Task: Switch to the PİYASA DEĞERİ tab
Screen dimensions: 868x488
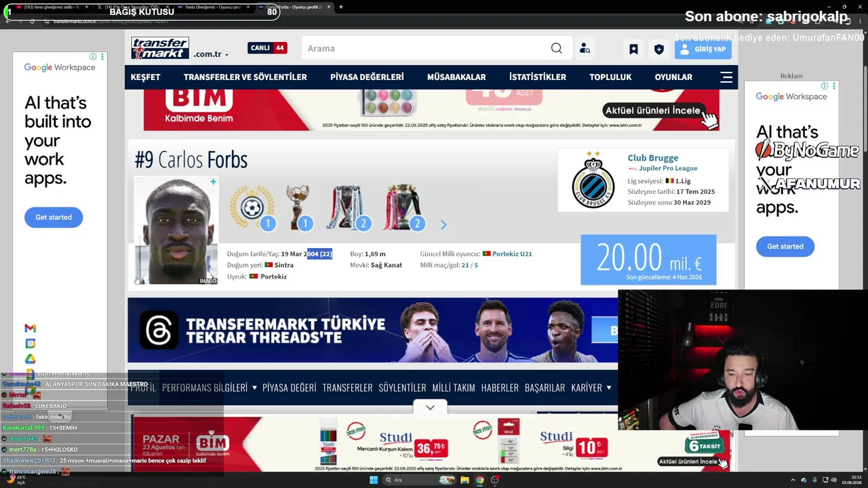Action: coord(290,388)
